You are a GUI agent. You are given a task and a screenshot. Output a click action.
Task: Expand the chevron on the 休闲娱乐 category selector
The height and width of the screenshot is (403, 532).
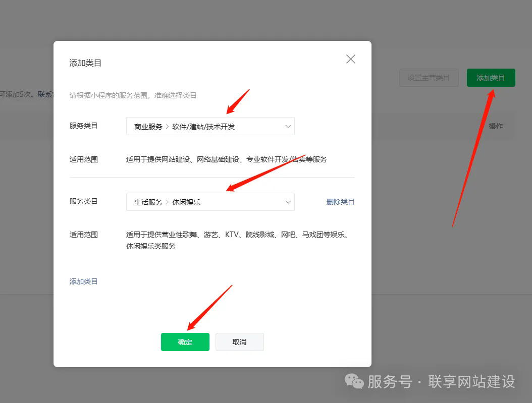click(x=288, y=201)
